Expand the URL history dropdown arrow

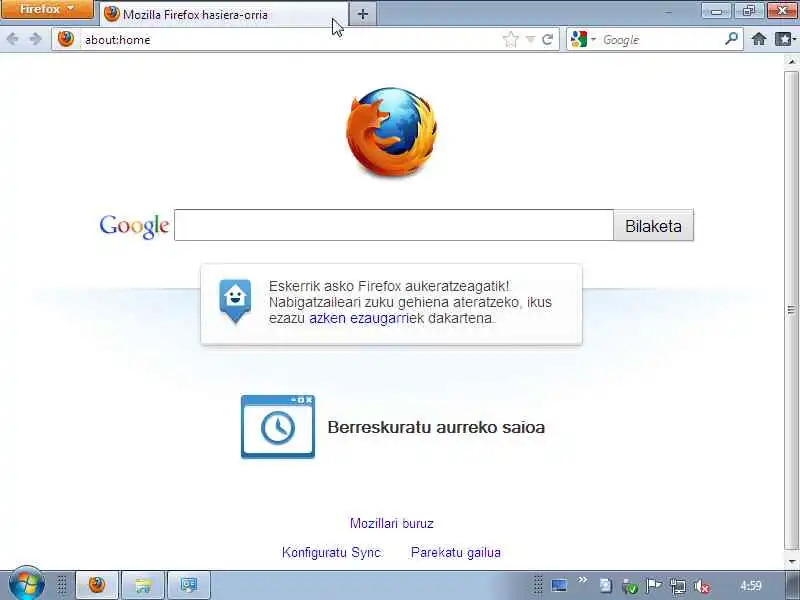[x=531, y=39]
